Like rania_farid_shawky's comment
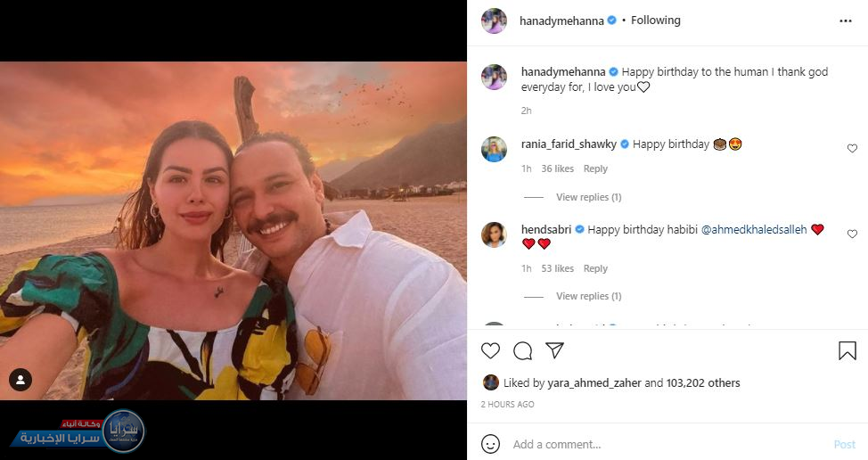 852,149
